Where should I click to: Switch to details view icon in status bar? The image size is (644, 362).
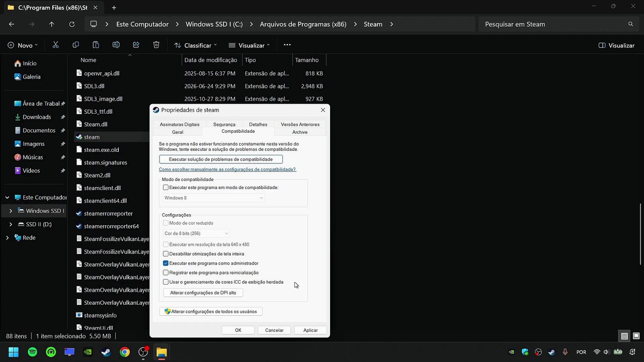click(x=624, y=336)
